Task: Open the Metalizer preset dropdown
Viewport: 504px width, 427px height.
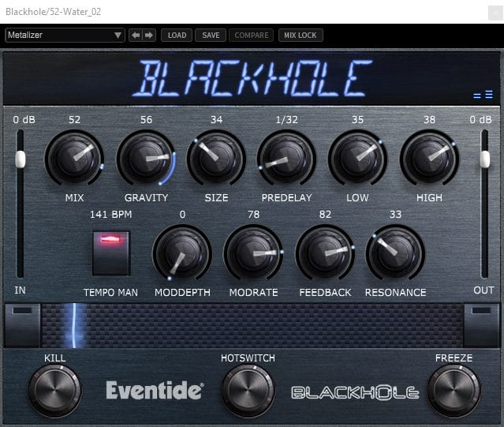Action: pyautogui.click(x=65, y=36)
